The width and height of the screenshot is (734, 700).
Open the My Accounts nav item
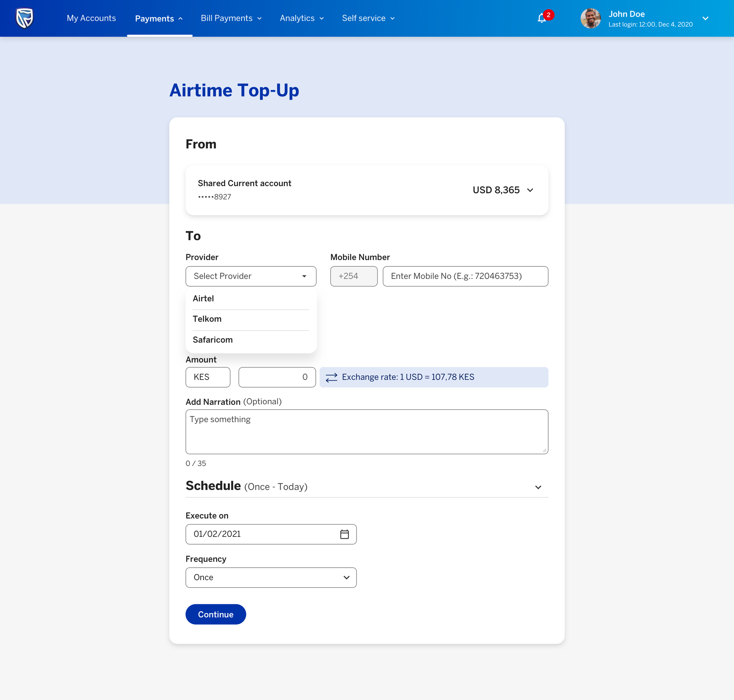coord(91,18)
